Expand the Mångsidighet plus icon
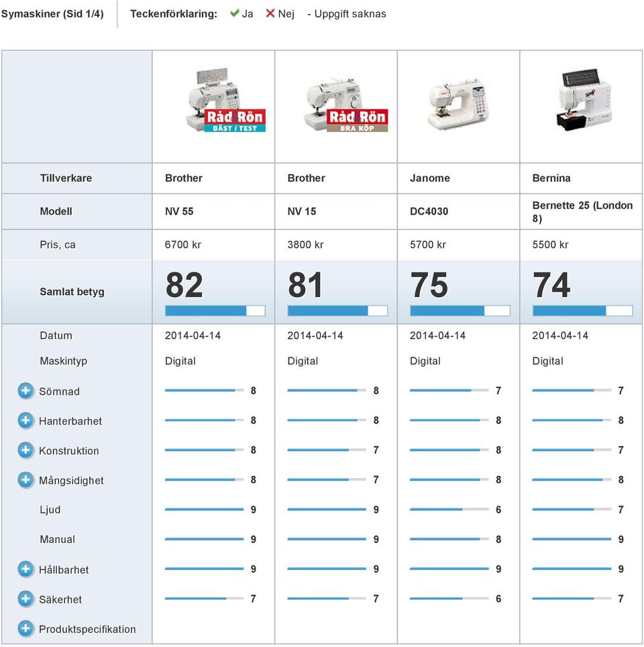 pos(25,479)
